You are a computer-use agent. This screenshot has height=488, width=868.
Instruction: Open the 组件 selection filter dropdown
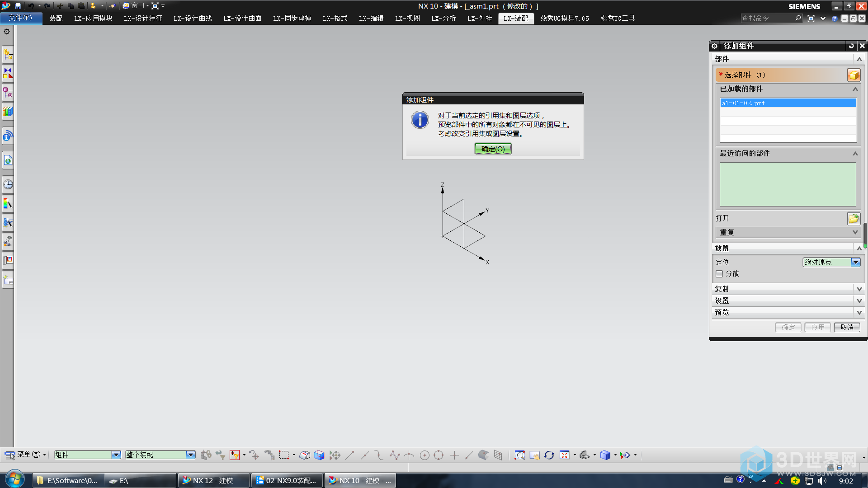point(116,455)
